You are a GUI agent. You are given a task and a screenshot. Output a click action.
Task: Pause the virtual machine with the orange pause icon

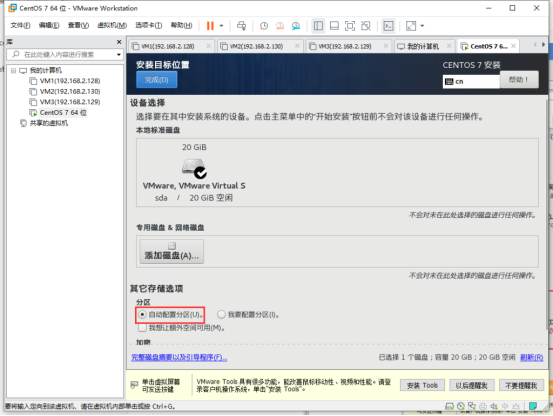[x=210, y=26]
